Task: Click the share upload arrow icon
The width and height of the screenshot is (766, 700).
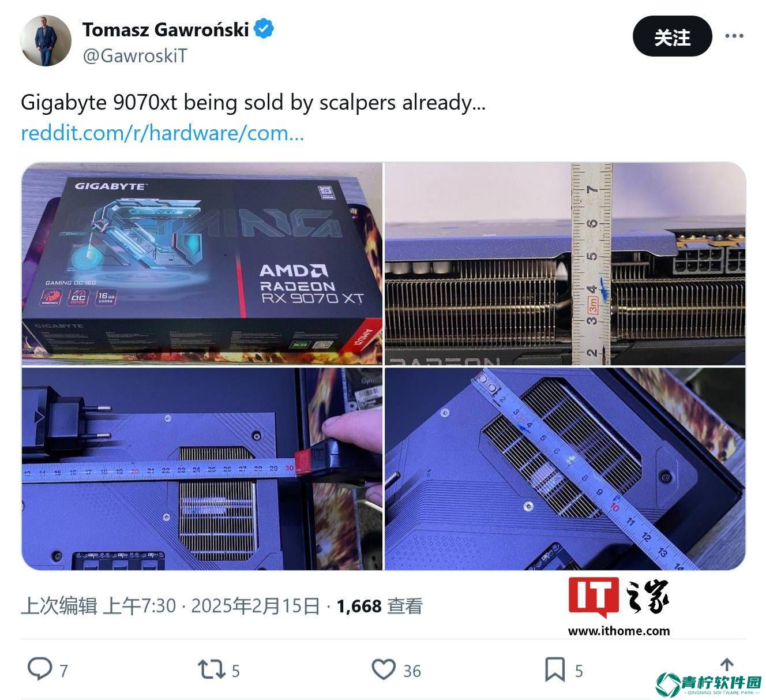Action: (x=727, y=665)
